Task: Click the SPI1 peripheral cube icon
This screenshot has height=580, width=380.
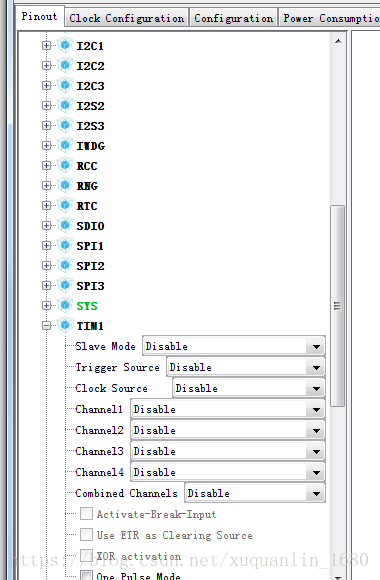Action: click(65, 245)
